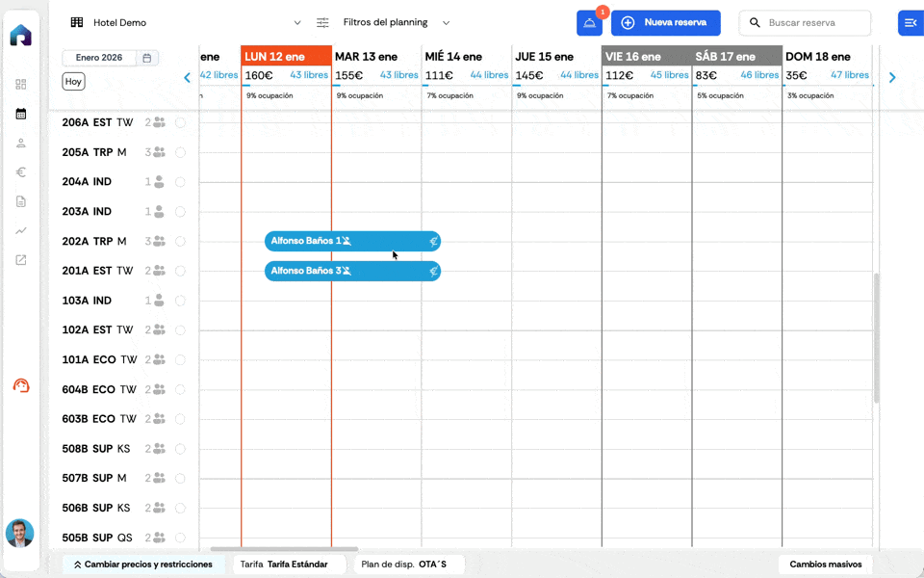Image resolution: width=924 pixels, height=578 pixels.
Task: Select the radio circle for room 508B
Action: pos(180,449)
